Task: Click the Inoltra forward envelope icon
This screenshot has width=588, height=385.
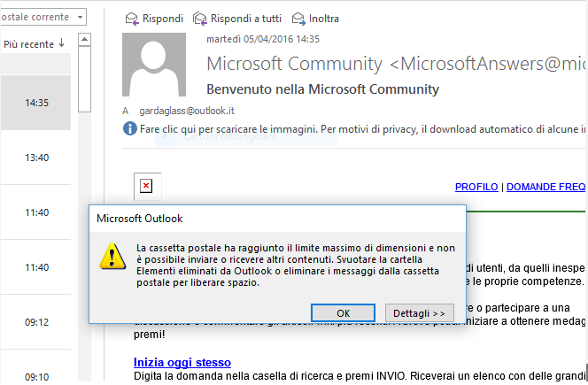Action: [x=298, y=19]
